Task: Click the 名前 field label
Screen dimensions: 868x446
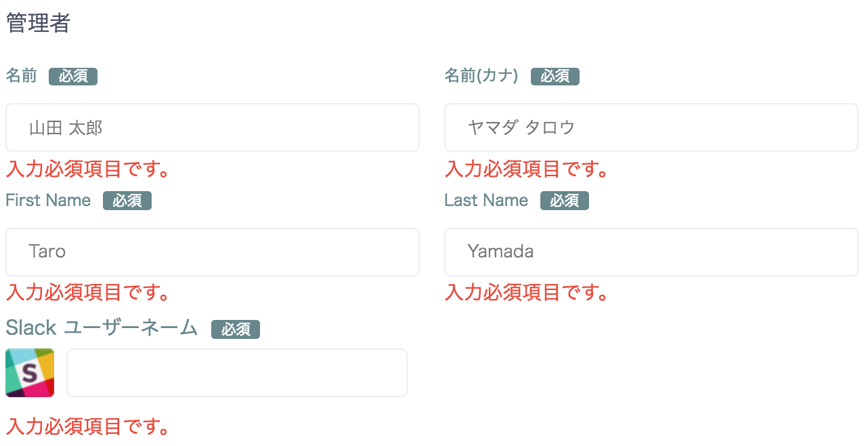Action: coord(22,76)
